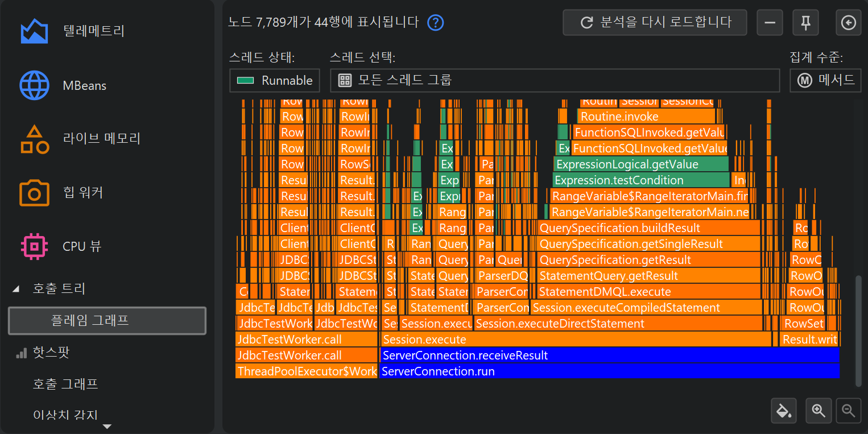
Task: Select 호출 트리 in the sidebar
Action: (59, 289)
